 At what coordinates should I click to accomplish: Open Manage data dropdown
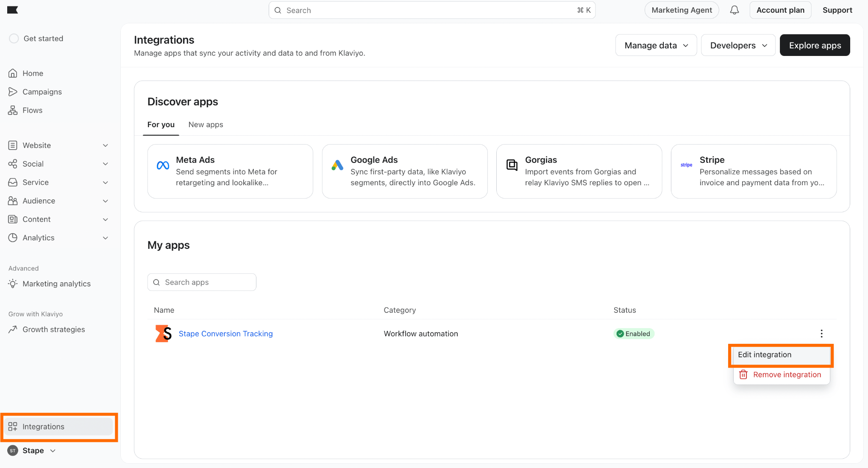[656, 45]
